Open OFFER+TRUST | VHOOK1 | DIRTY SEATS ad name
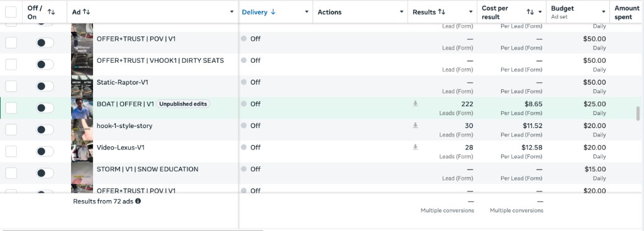This screenshot has height=231, width=644. click(160, 61)
